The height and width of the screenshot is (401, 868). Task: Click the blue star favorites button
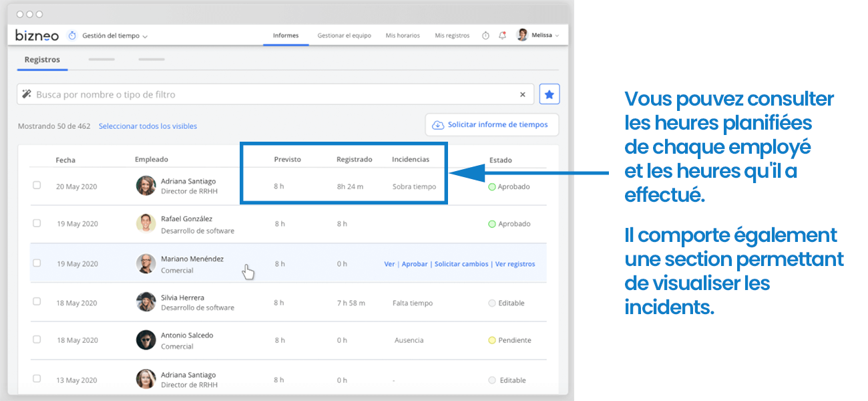point(550,94)
